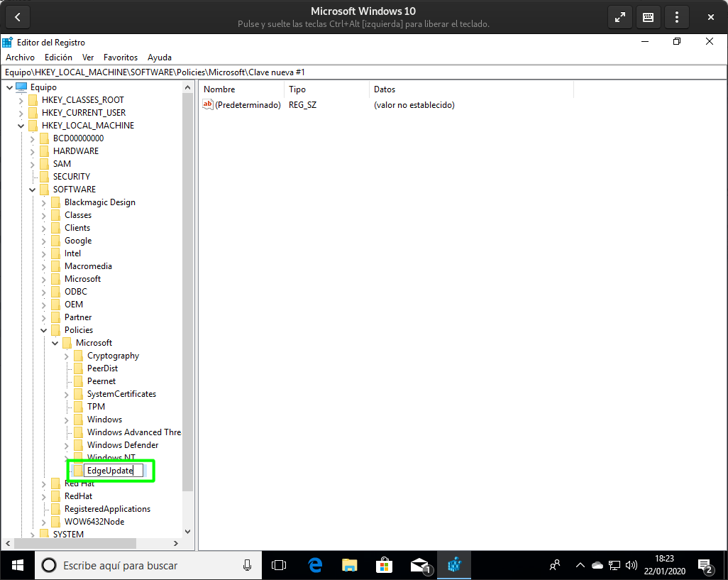Expand the Windows Defender key
This screenshot has width=728, height=580.
click(x=67, y=445)
